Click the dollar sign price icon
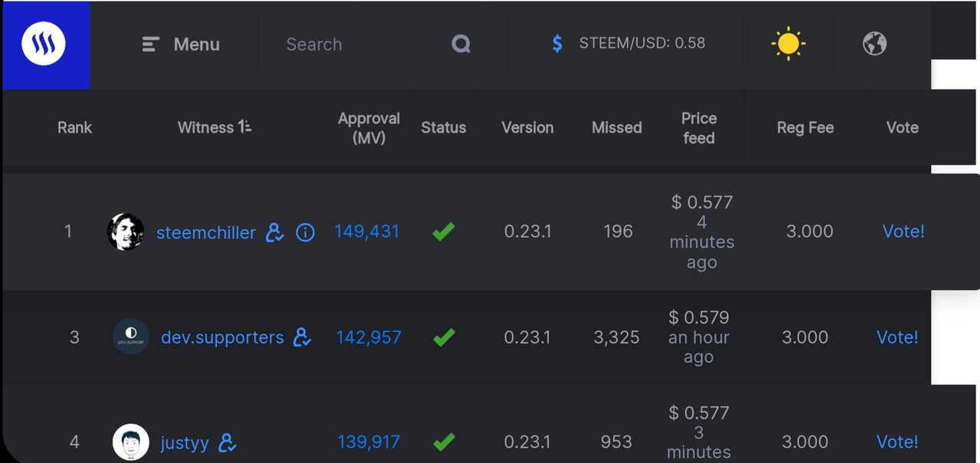980x463 pixels. (557, 44)
